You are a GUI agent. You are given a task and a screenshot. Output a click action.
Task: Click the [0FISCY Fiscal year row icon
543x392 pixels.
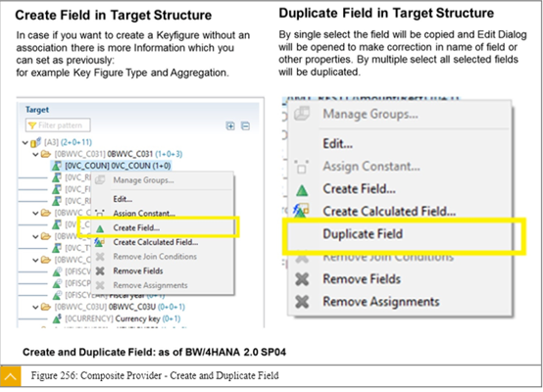click(57, 295)
